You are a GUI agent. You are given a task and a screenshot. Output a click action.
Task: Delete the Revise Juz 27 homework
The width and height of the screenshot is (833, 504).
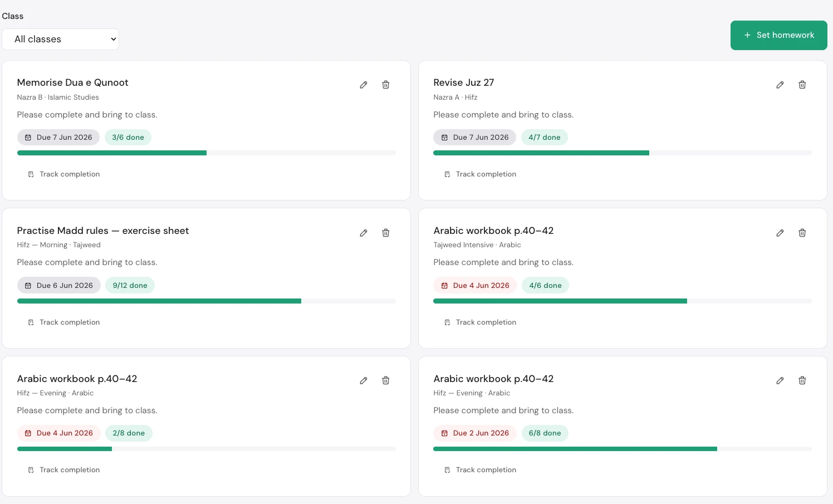pyautogui.click(x=802, y=85)
